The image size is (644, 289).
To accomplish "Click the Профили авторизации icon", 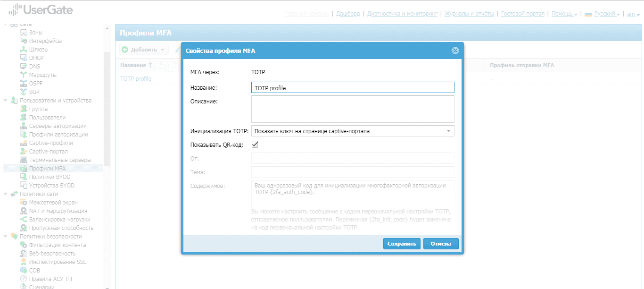I will click(x=24, y=135).
